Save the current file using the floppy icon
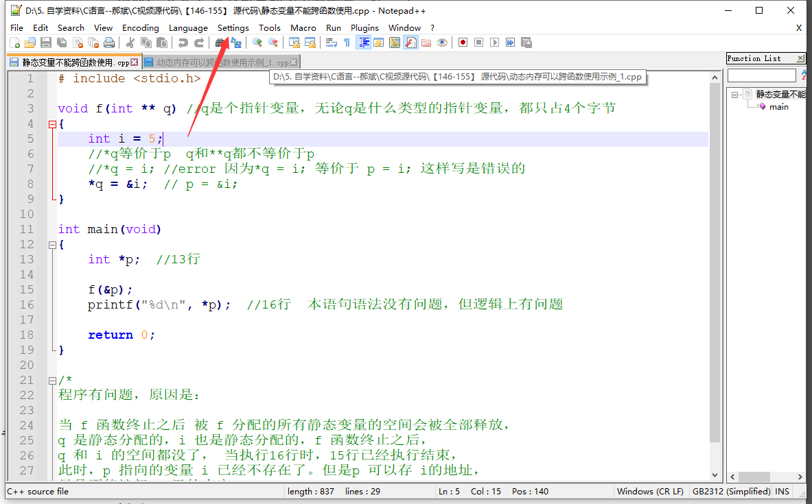This screenshot has height=504, width=812. pos(46,43)
